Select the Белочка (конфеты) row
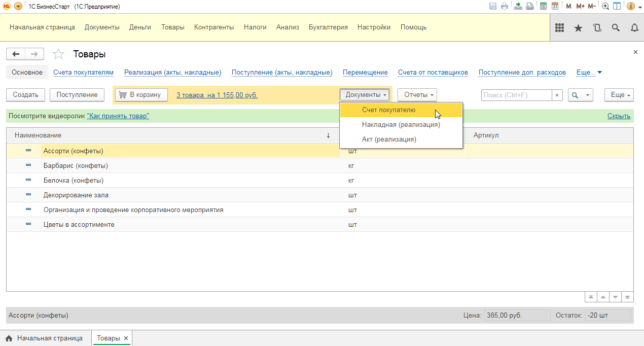 point(74,181)
